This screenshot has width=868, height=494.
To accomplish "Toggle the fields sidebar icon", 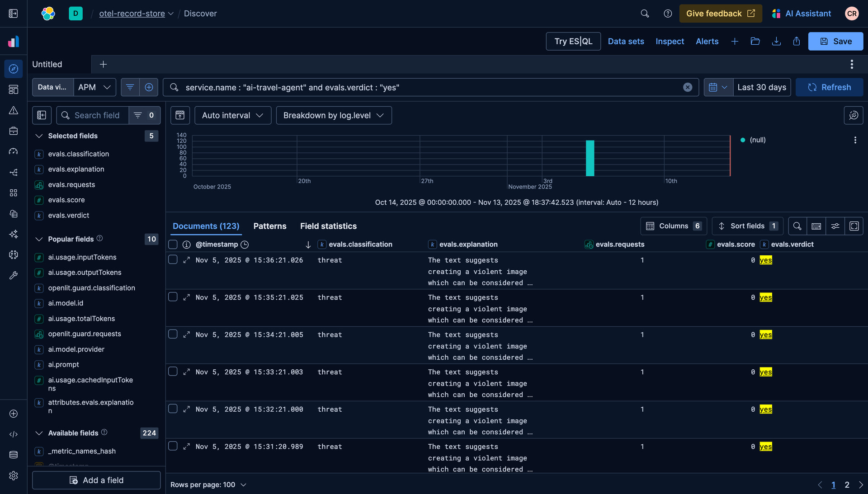I will (42, 115).
